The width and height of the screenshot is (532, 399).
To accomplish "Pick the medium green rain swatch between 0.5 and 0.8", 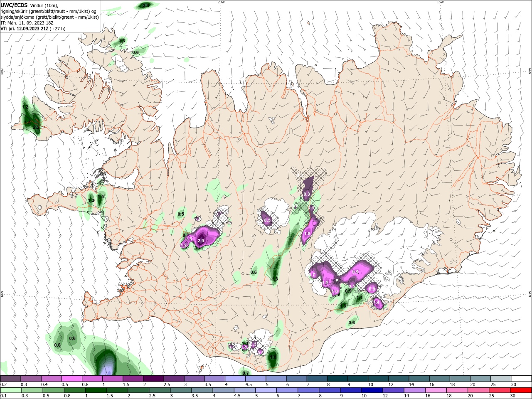I will pos(54,390).
